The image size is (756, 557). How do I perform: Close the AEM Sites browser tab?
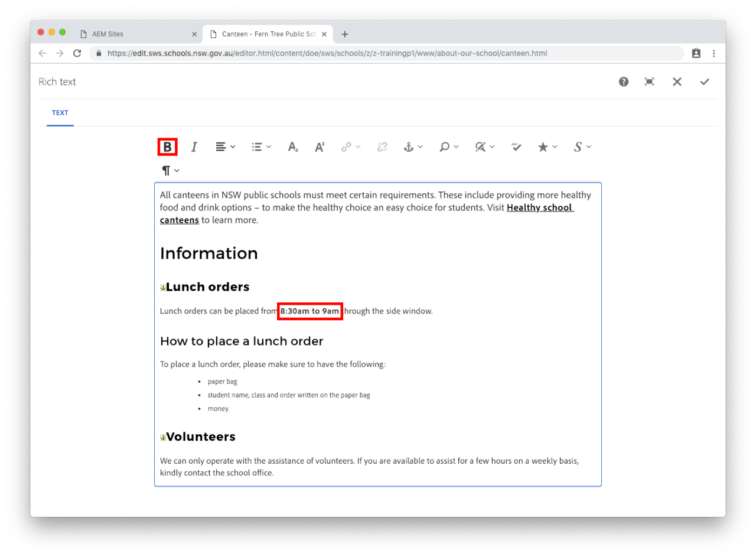tap(194, 34)
